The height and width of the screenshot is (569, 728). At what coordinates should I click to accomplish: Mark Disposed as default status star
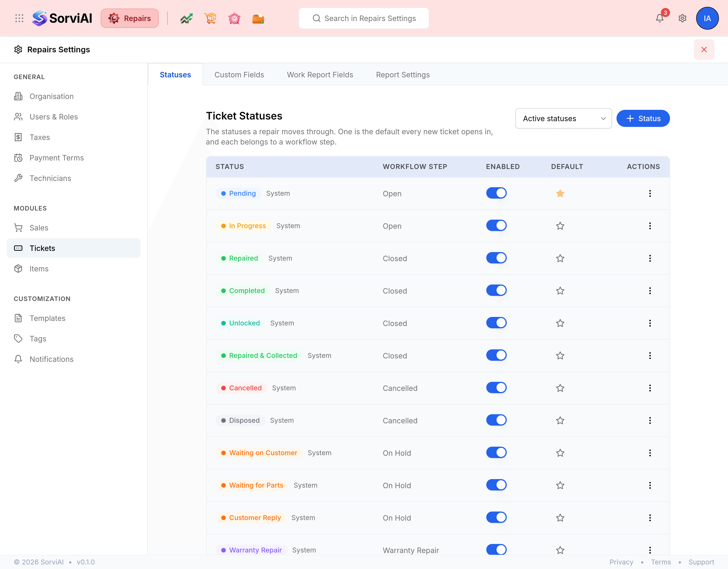[x=560, y=420]
